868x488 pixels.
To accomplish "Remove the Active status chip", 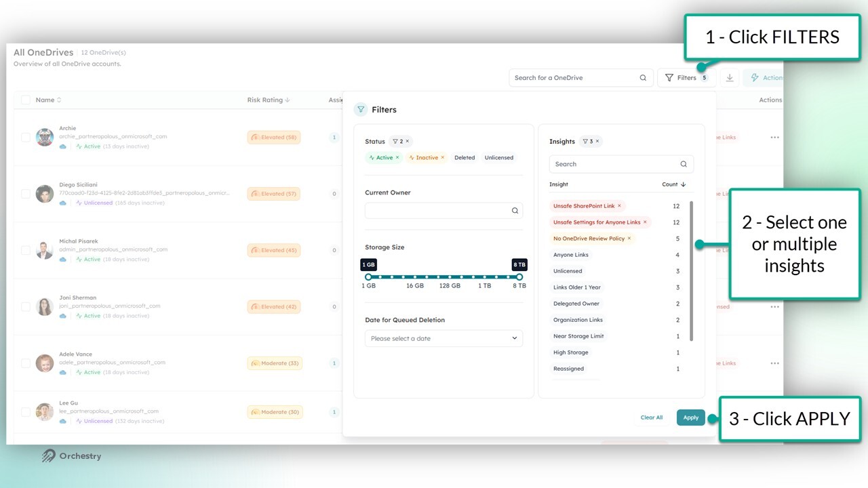I will 397,158.
